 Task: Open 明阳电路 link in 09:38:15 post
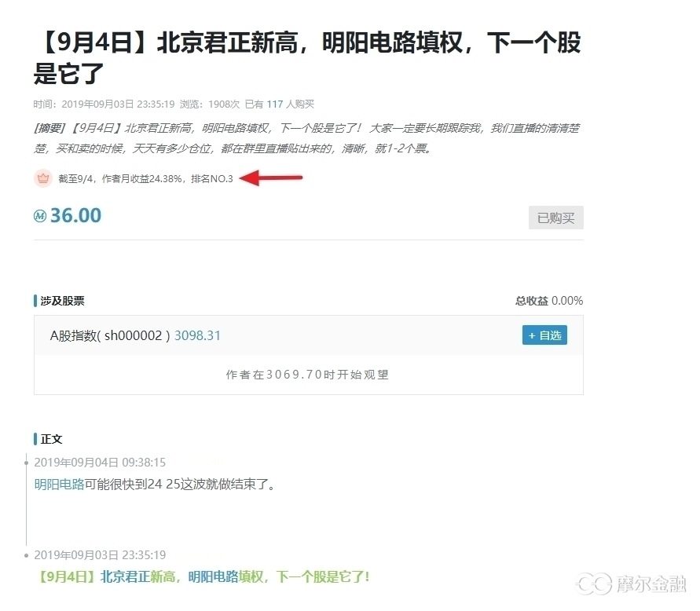tap(59, 484)
